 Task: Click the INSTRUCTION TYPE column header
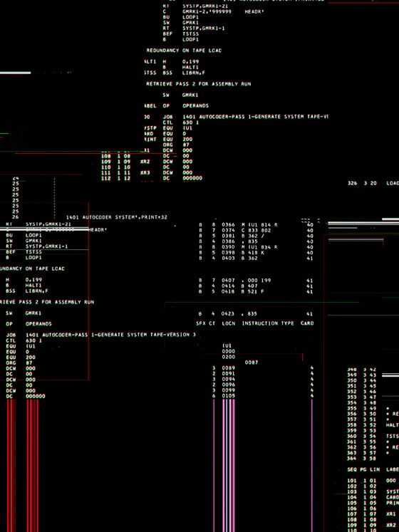click(268, 323)
